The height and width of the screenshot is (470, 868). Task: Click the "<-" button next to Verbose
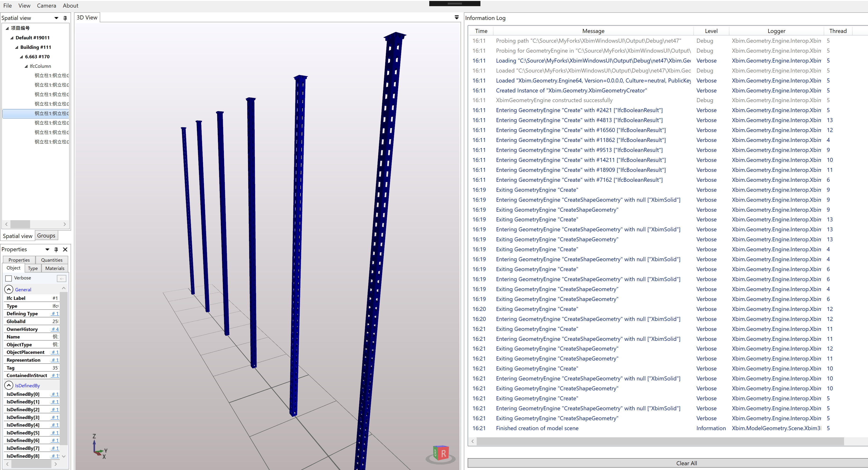click(x=62, y=278)
